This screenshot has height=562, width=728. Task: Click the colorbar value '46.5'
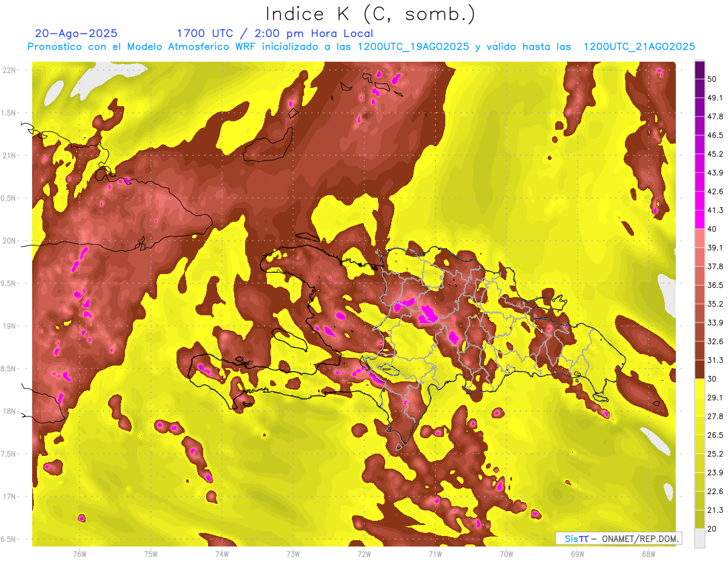point(715,135)
